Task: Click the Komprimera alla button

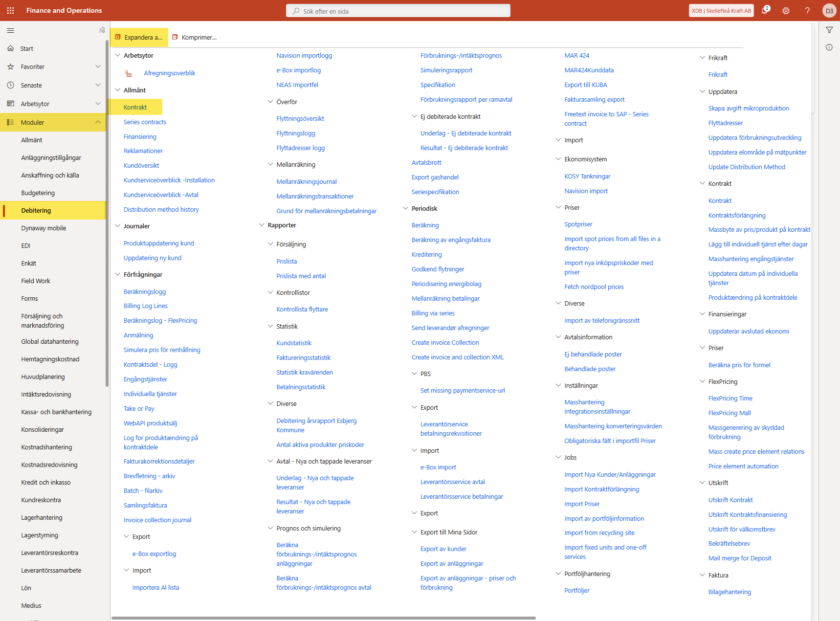Action: click(194, 38)
